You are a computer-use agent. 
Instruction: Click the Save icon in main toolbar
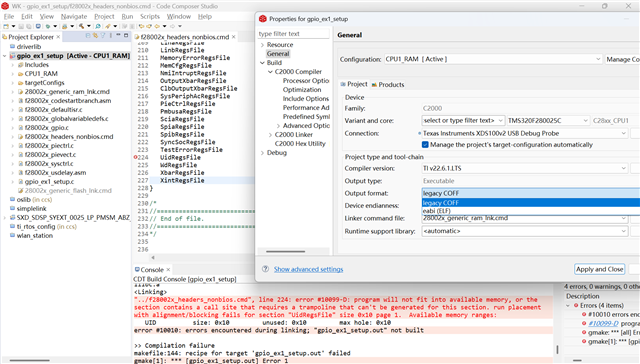click(x=21, y=26)
